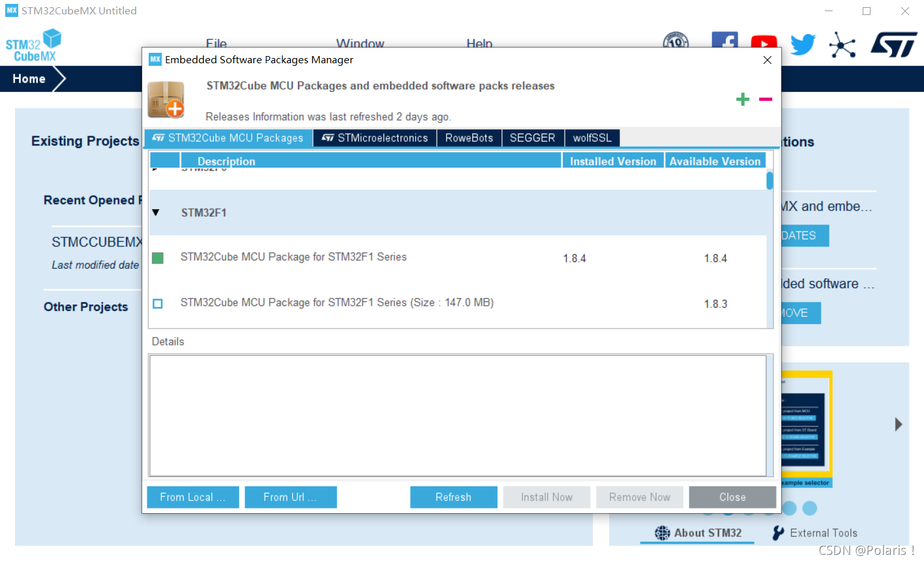Click the installed version 1.8.4 cell
This screenshot has width=924, height=562.
574,258
